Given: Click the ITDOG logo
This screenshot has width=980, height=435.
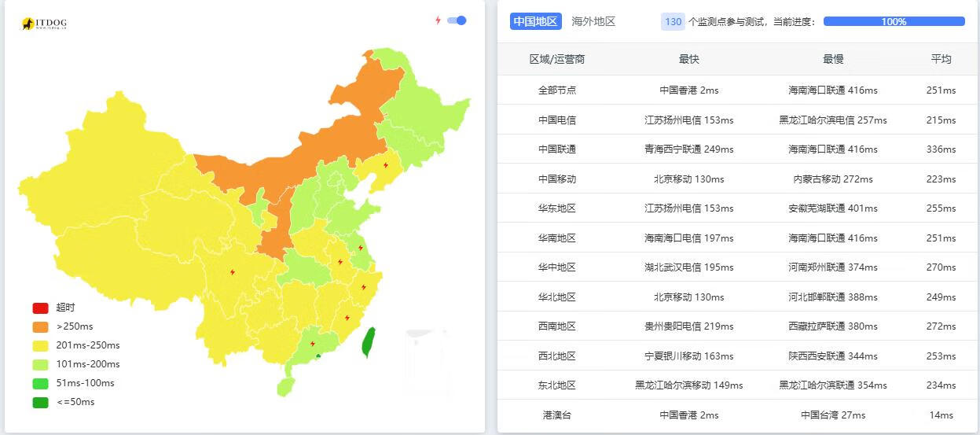Looking at the screenshot, I should (x=44, y=24).
